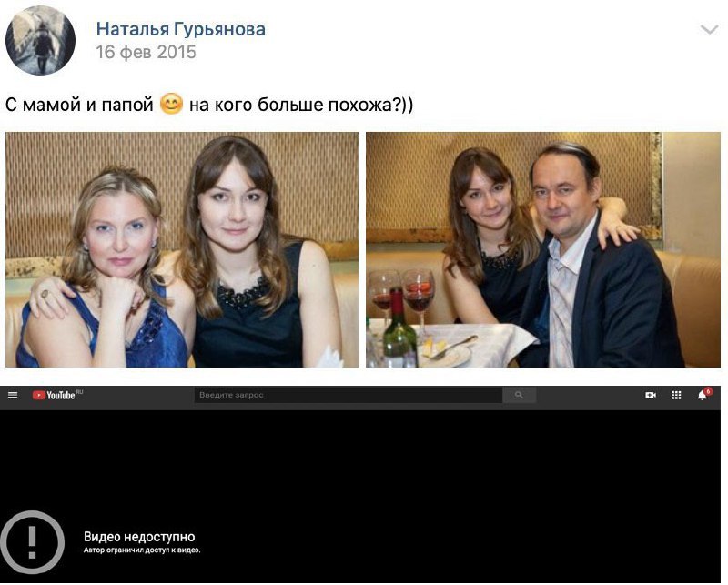The image size is (728, 585).
Task: Click the Автор ограничил доступ text
Action: coord(142,550)
